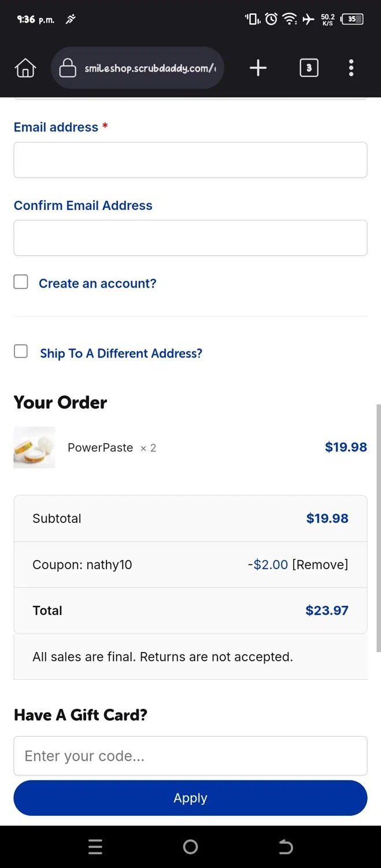Enable Ship To A Different Address checkbox

point(21,351)
